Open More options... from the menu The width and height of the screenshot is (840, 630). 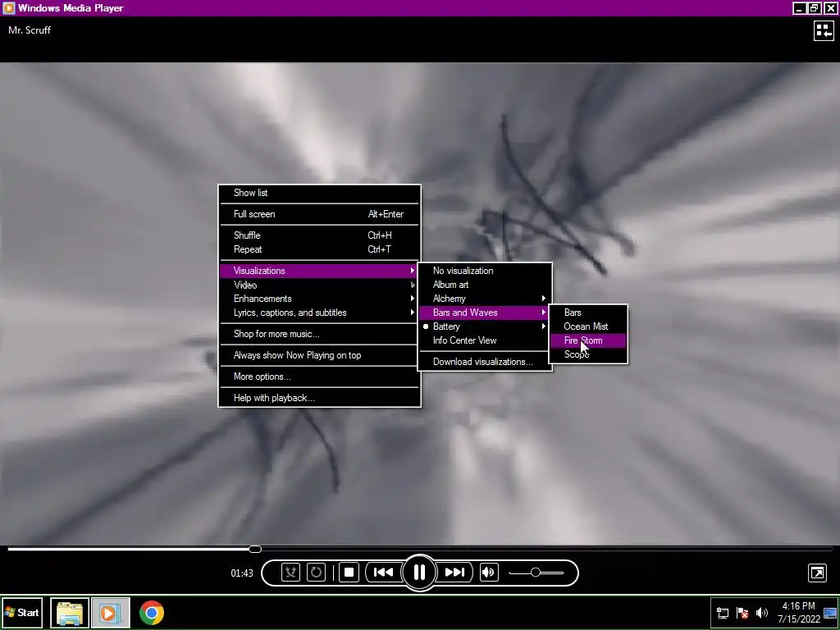(x=319, y=377)
